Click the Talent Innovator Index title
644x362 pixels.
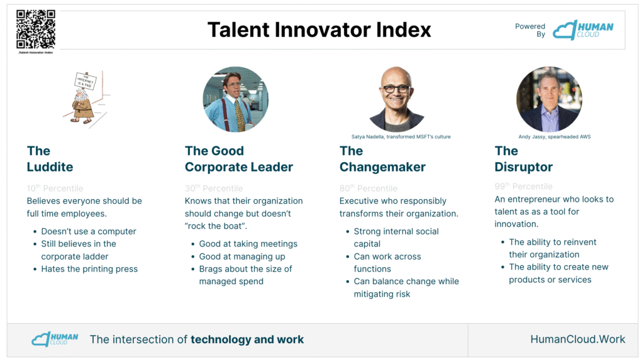tap(319, 30)
